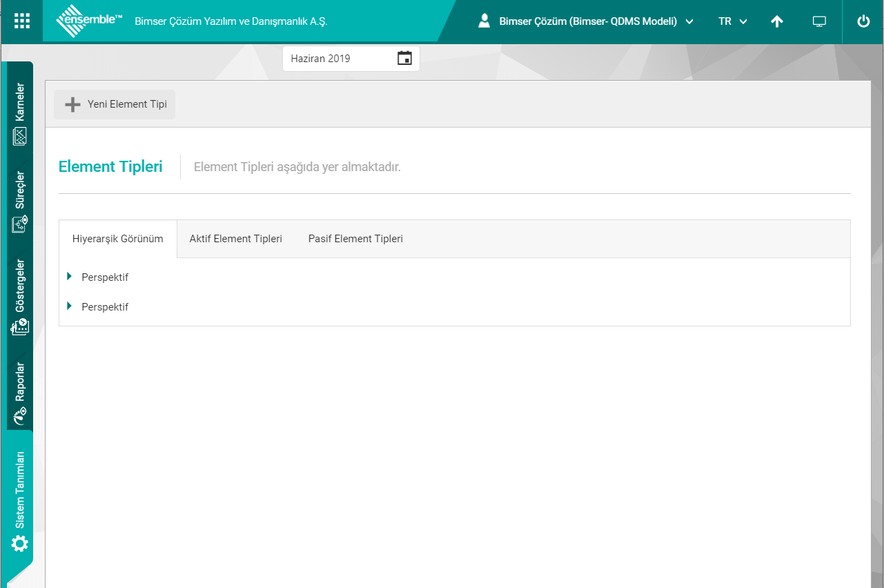Click the power logout icon
Viewport: 884px width, 588px height.
(x=863, y=21)
